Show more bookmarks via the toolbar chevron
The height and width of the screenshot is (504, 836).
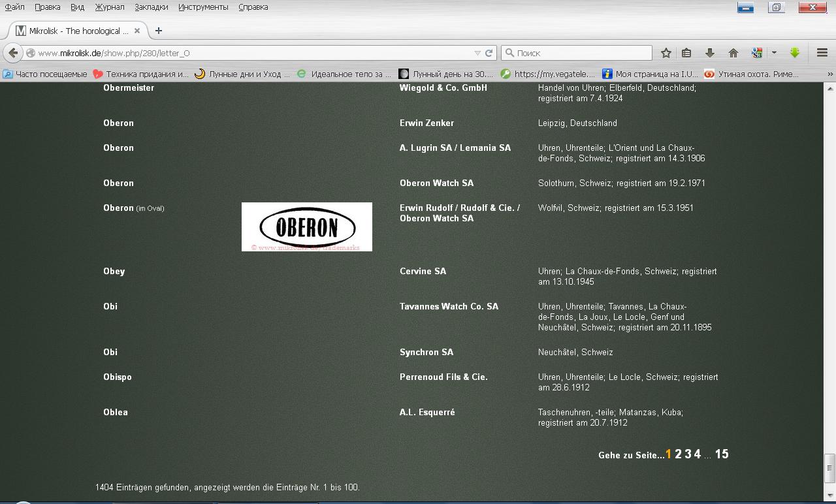829,74
